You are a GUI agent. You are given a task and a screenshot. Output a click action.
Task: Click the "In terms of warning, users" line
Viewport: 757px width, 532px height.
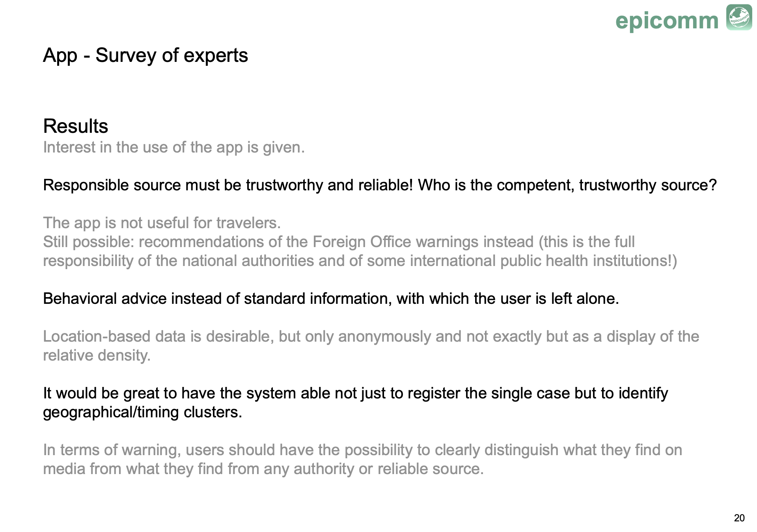coord(362,450)
